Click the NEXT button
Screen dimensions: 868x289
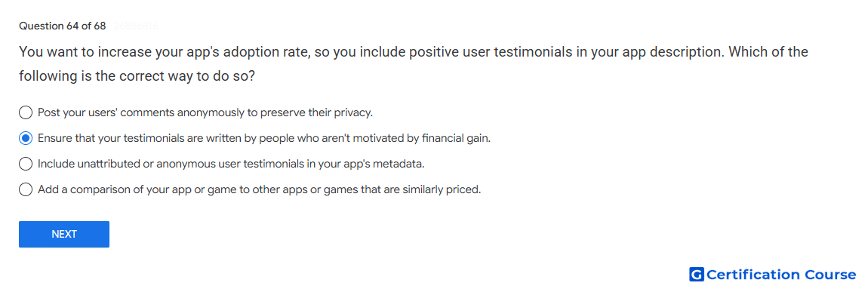tap(64, 234)
